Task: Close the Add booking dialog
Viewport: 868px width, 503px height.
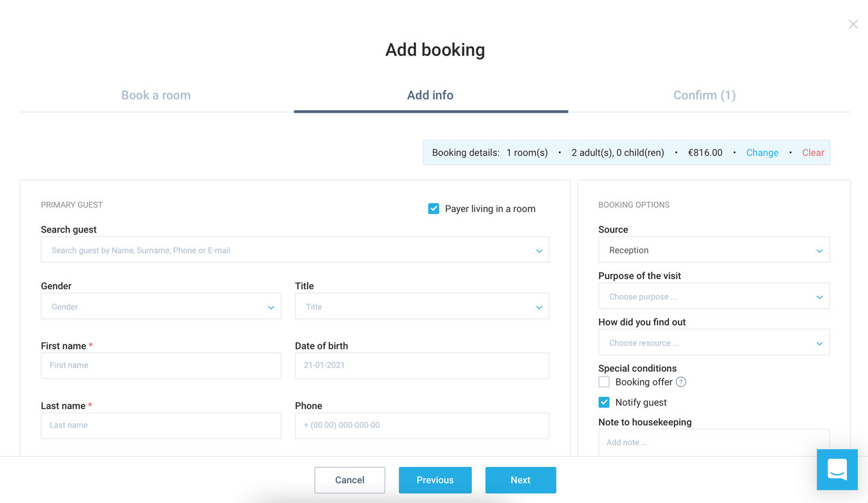Action: 853,24
